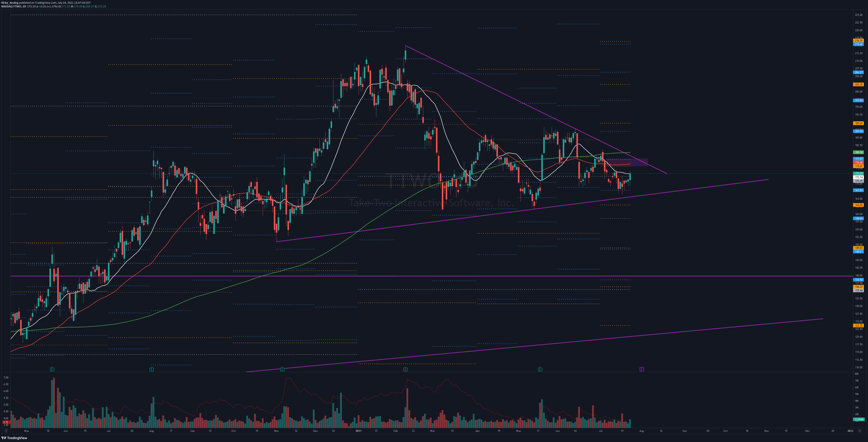Click the red 176.48 moving average label
The height and width of the screenshot is (442, 868).
[x=858, y=162]
